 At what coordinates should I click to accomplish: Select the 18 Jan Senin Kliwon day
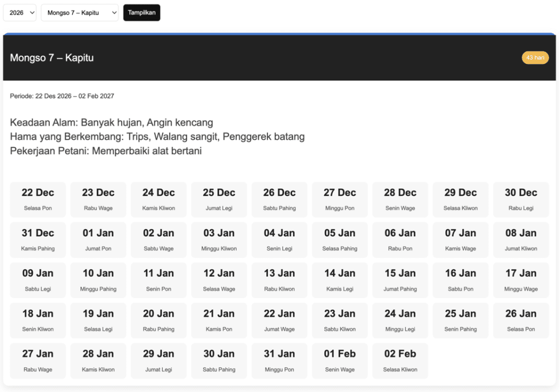tap(38, 321)
